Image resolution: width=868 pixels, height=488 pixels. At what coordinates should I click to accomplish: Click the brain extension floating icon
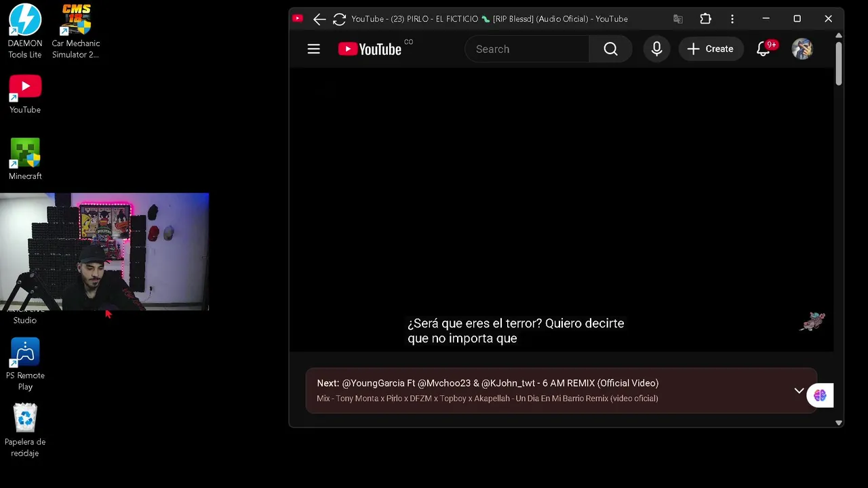(820, 396)
